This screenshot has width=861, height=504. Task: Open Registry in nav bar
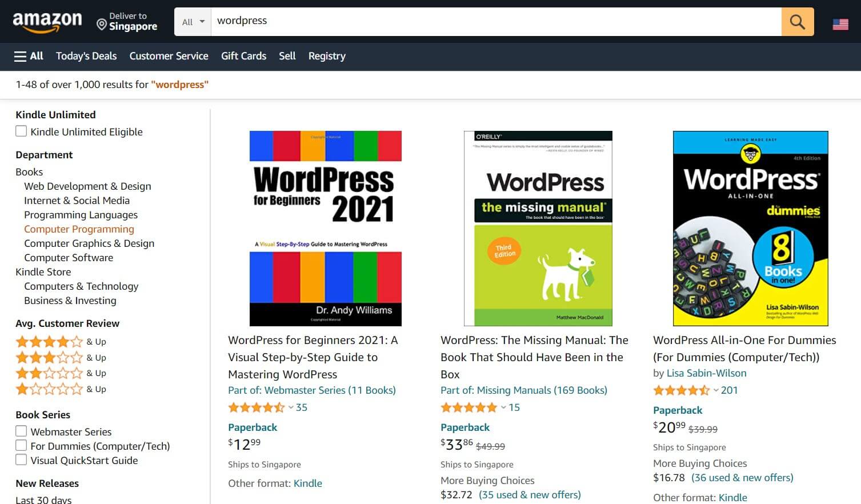[x=327, y=56]
